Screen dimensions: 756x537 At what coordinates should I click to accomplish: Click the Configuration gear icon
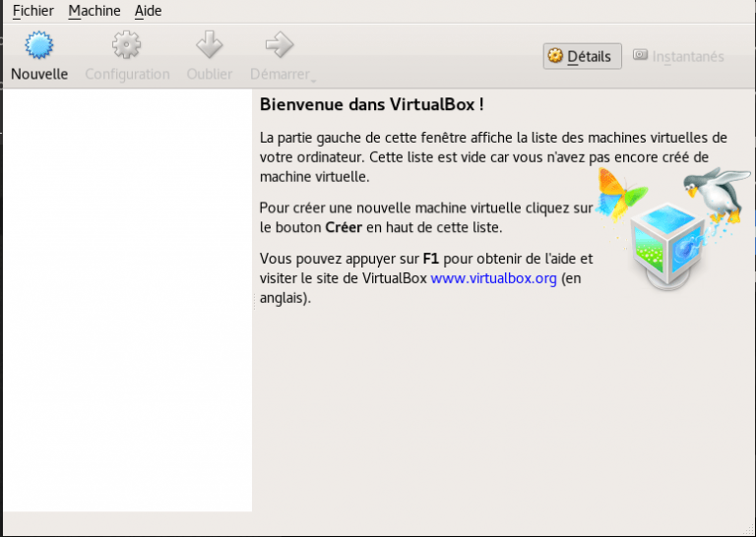coord(127,45)
